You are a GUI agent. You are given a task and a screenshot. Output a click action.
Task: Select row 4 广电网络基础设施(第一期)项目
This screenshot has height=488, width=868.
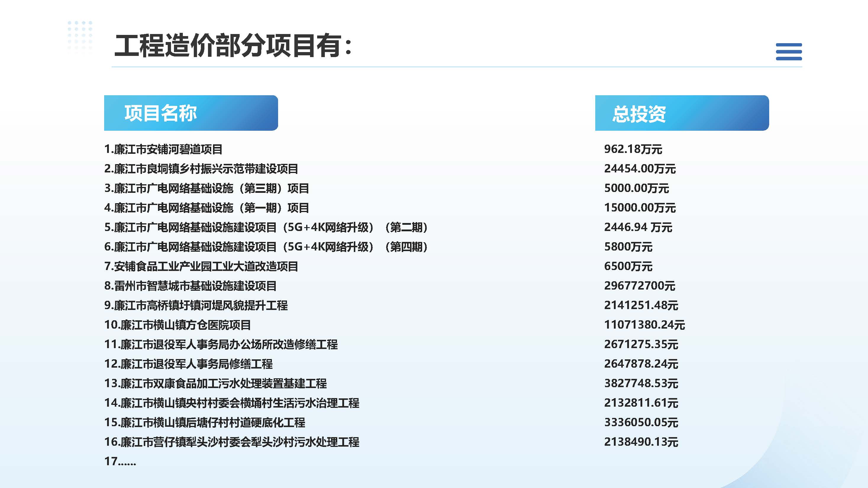pos(206,208)
